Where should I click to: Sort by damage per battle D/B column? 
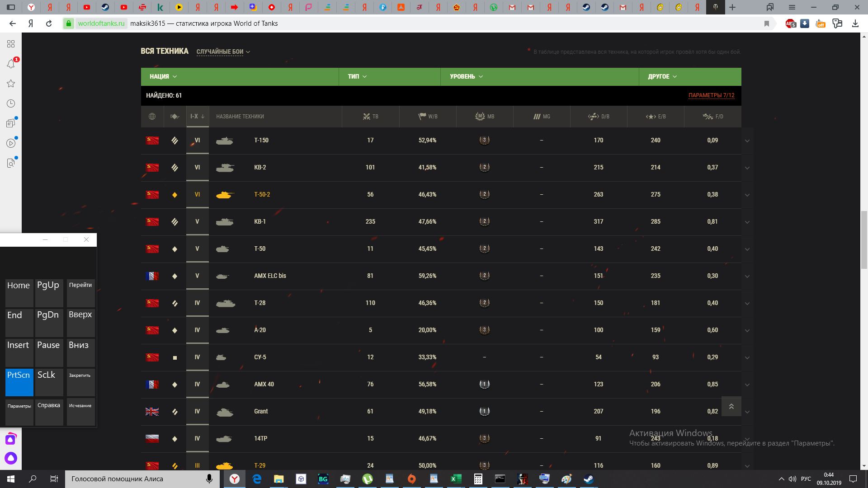pyautogui.click(x=599, y=117)
